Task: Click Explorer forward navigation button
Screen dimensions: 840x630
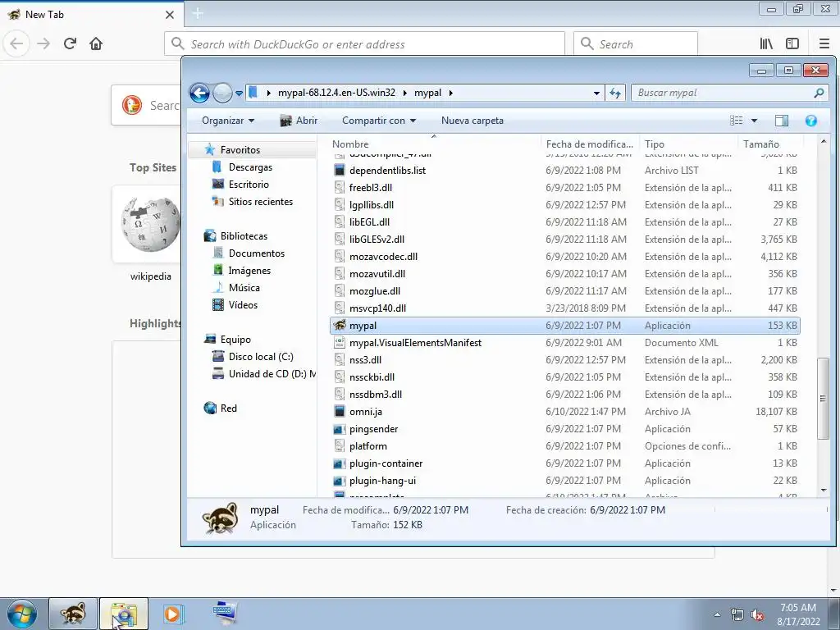Action: click(222, 94)
